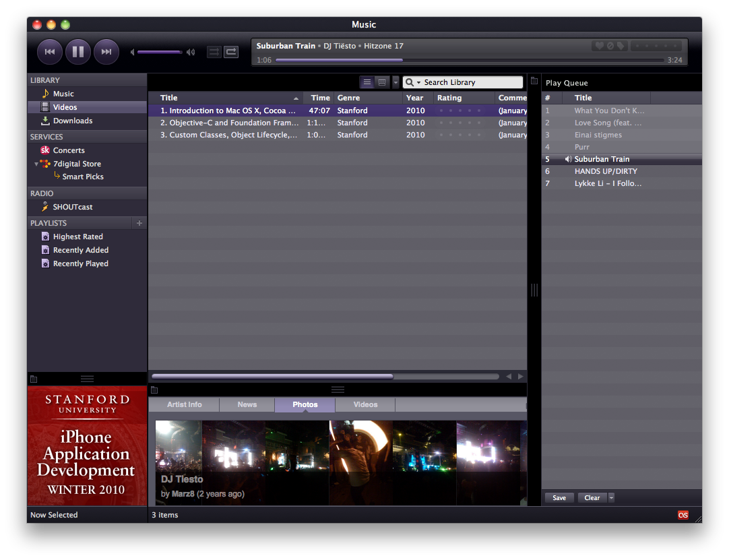Open the Play Queue pane menu icon
Screen dimensions: 729x560
534,81
